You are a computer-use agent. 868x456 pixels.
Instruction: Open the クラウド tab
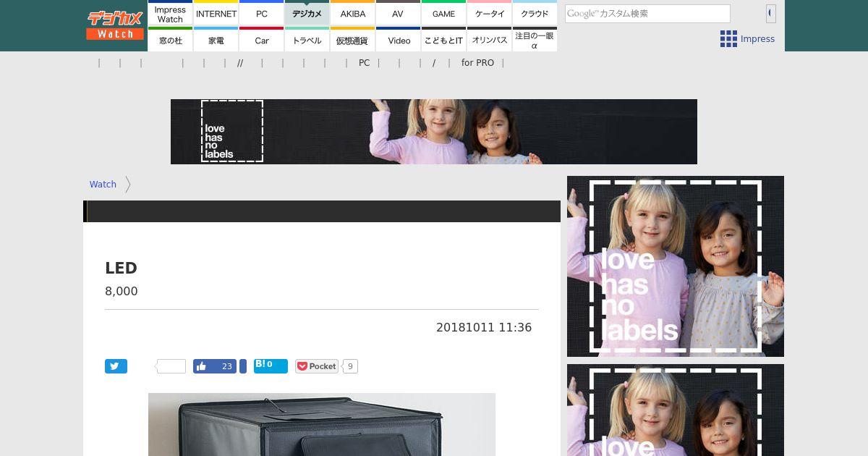coord(535,14)
